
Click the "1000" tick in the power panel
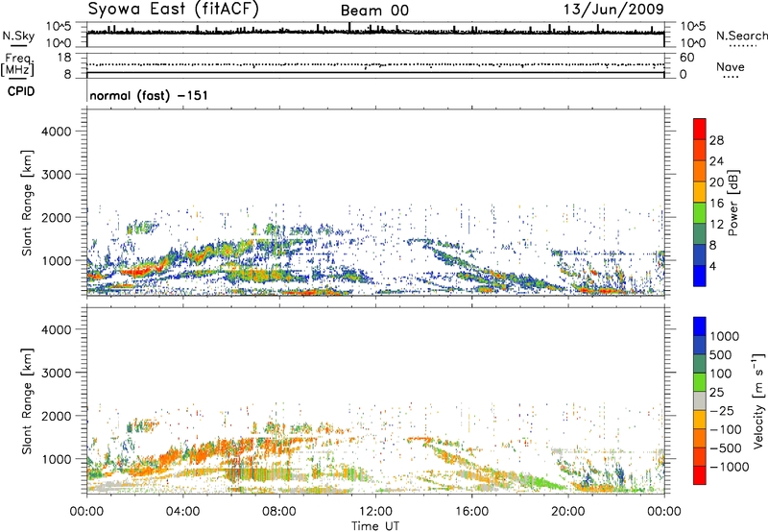click(x=57, y=260)
